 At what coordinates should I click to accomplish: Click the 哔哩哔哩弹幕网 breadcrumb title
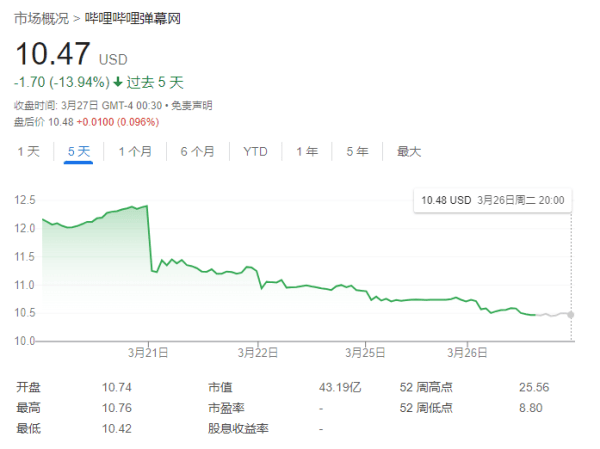point(139,19)
